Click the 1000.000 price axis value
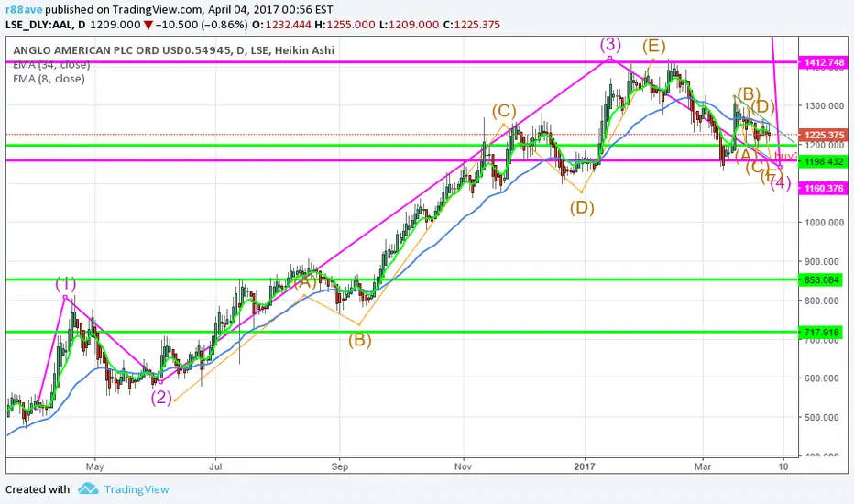 coord(825,223)
